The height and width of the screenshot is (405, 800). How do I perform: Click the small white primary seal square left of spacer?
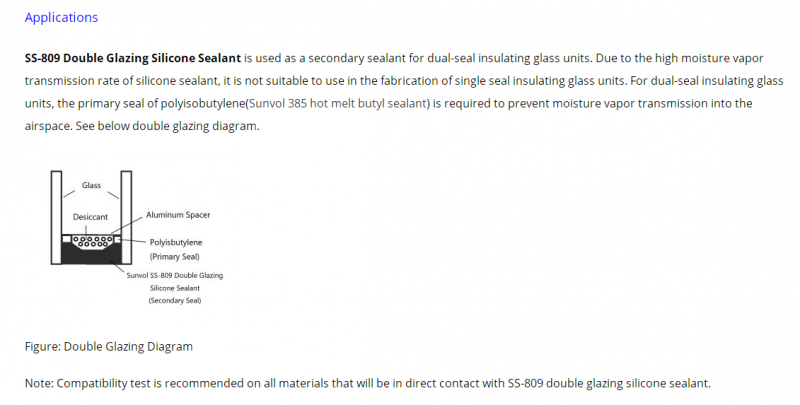pos(66,239)
